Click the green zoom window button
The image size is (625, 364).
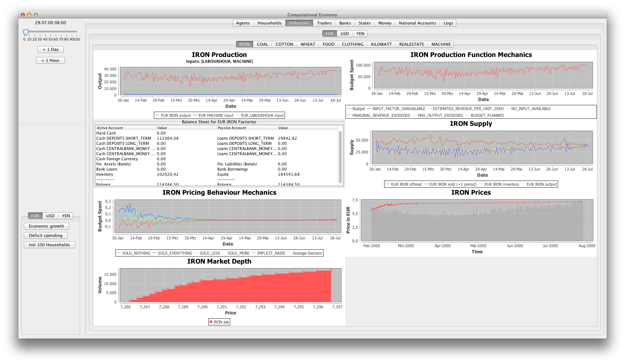[x=36, y=15]
